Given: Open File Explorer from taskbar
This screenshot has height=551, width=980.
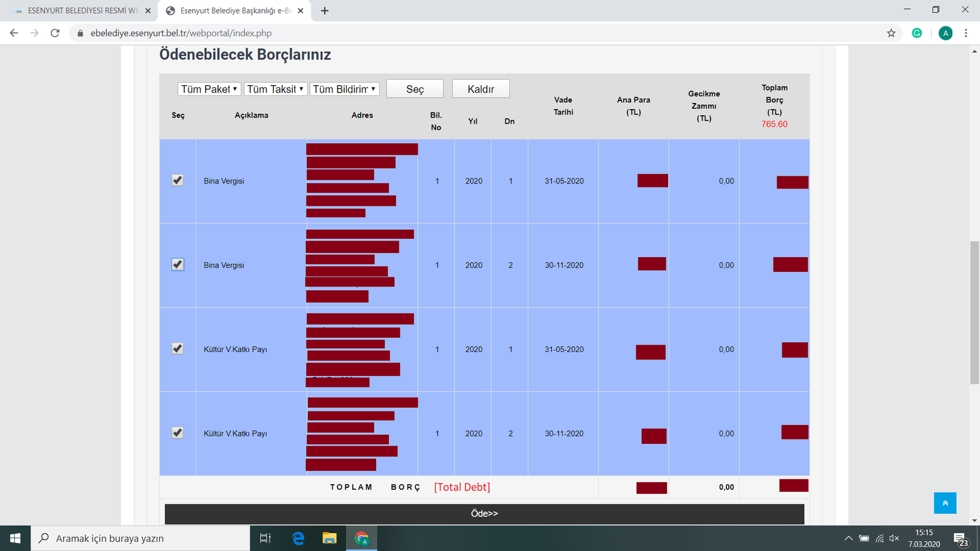Looking at the screenshot, I should [x=330, y=538].
